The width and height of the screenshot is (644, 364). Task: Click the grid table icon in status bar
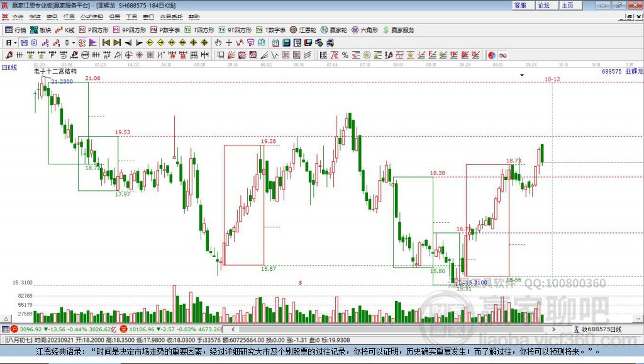(x=5, y=329)
